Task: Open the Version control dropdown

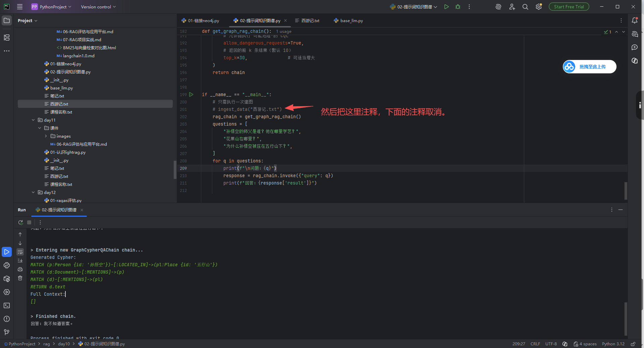Action: [x=98, y=7]
